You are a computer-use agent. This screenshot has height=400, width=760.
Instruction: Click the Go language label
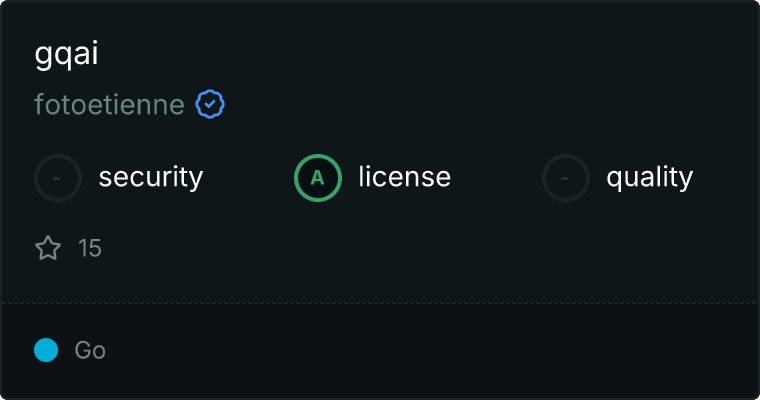coord(90,350)
